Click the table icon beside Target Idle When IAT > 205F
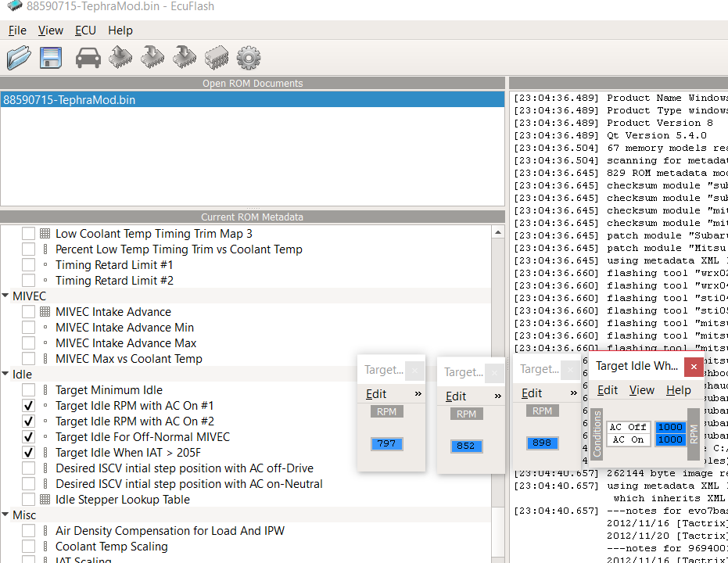728x563 pixels. click(45, 453)
